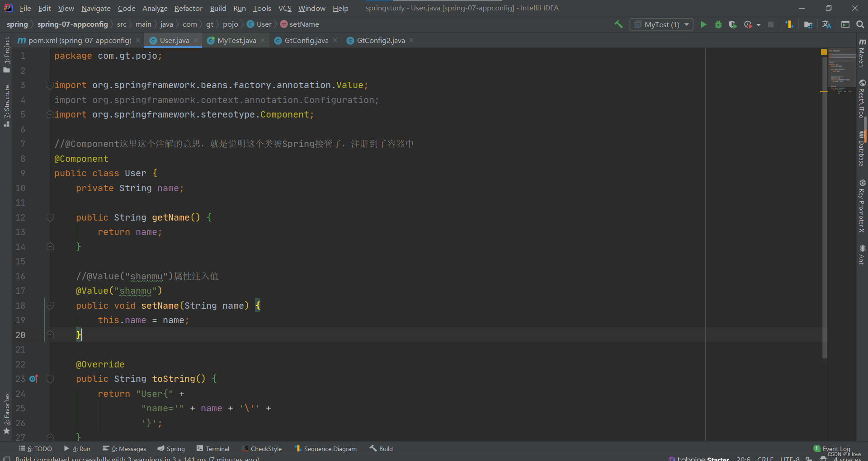The image size is (868, 461).
Task: Open search everywhere magnifier icon
Action: [860, 24]
